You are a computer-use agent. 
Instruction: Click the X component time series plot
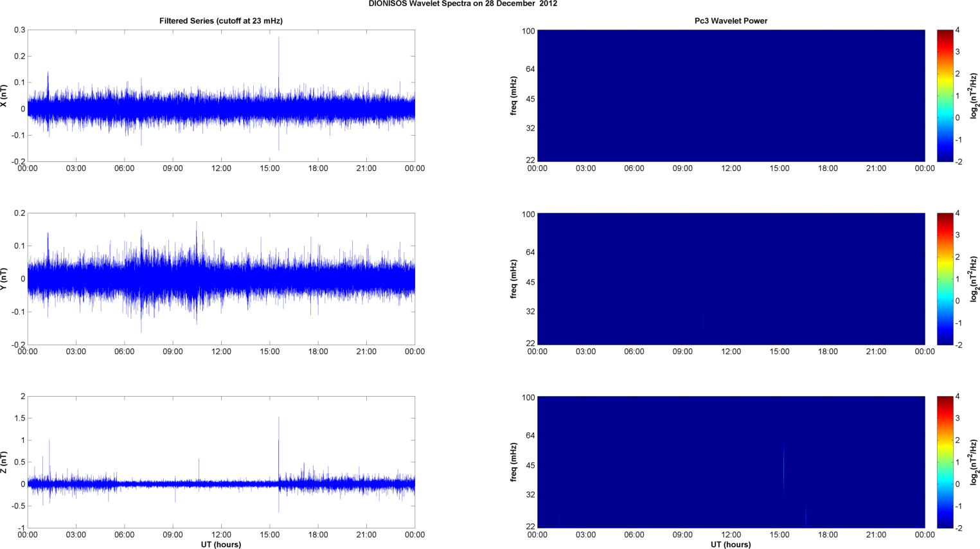pos(221,96)
